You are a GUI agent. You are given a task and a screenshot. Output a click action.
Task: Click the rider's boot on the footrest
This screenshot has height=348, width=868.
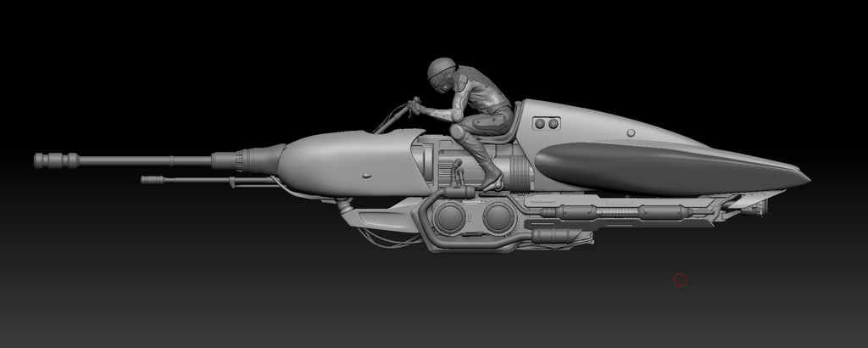(x=491, y=178)
